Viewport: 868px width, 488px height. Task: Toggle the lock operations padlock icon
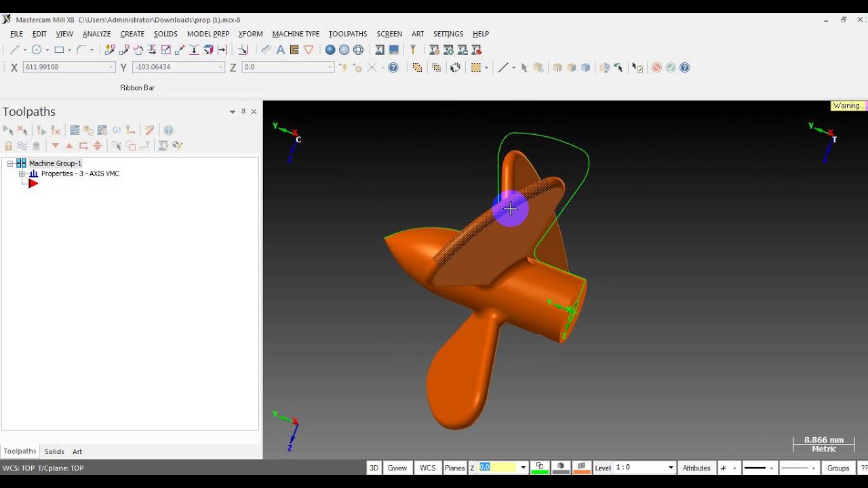[8, 146]
